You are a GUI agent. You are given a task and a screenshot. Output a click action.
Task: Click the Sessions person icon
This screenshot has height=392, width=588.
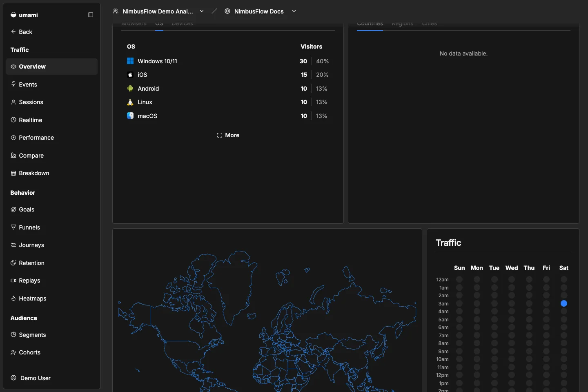coord(13,102)
